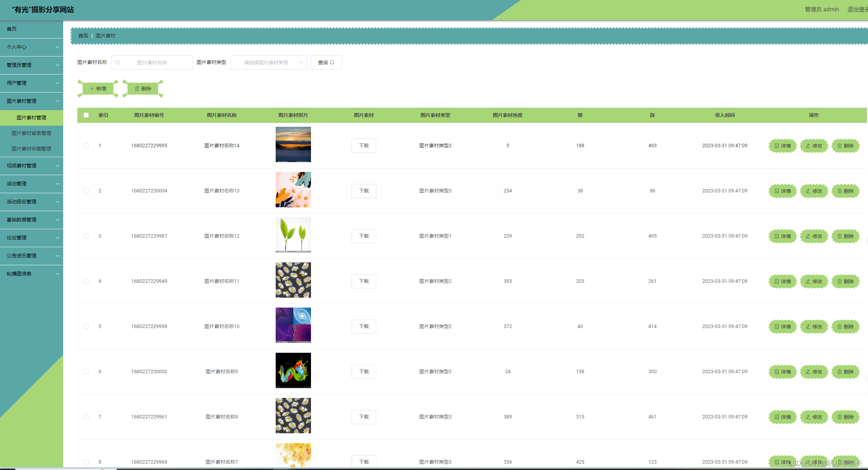Click the bulk 删除 trash button above table
Viewport: 868px width, 470px height.
143,89
